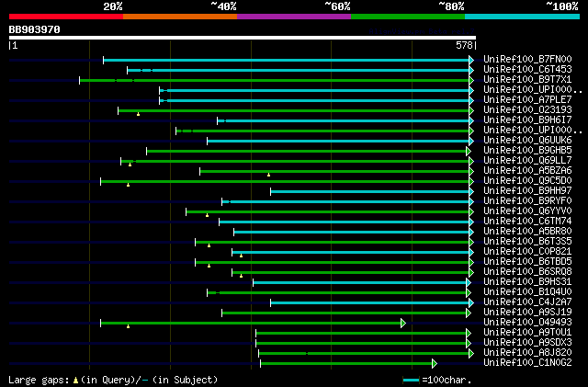Click the yellow gap marker under C0P821 bar
588x387 pixels.
pos(241,256)
